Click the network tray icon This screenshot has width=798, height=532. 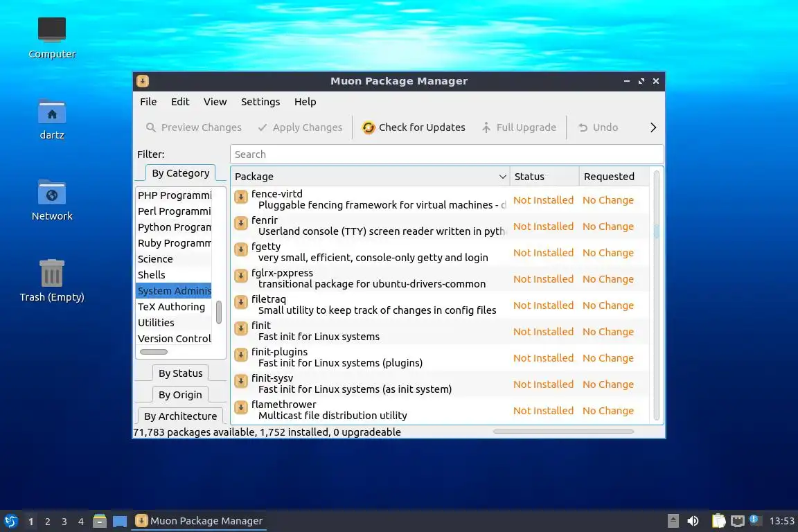tap(738, 521)
